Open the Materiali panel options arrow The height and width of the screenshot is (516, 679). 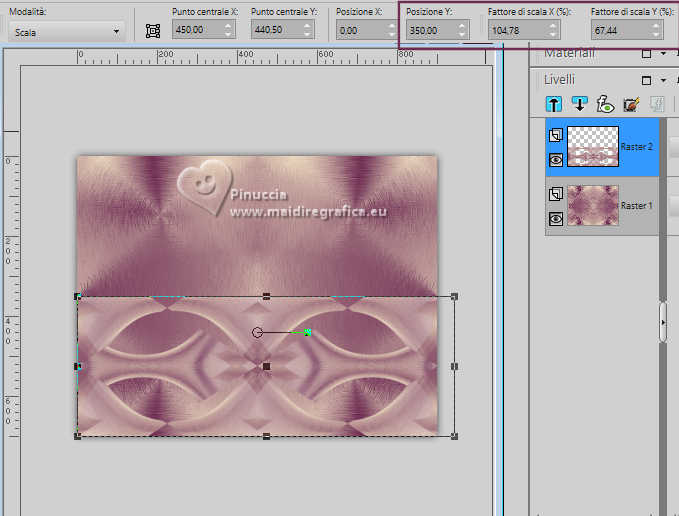(x=663, y=54)
